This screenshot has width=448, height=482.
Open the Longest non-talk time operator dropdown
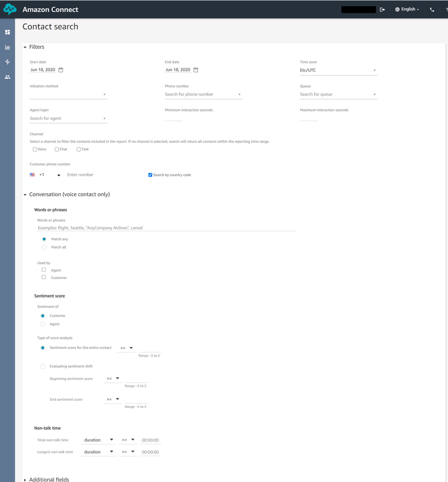128,452
